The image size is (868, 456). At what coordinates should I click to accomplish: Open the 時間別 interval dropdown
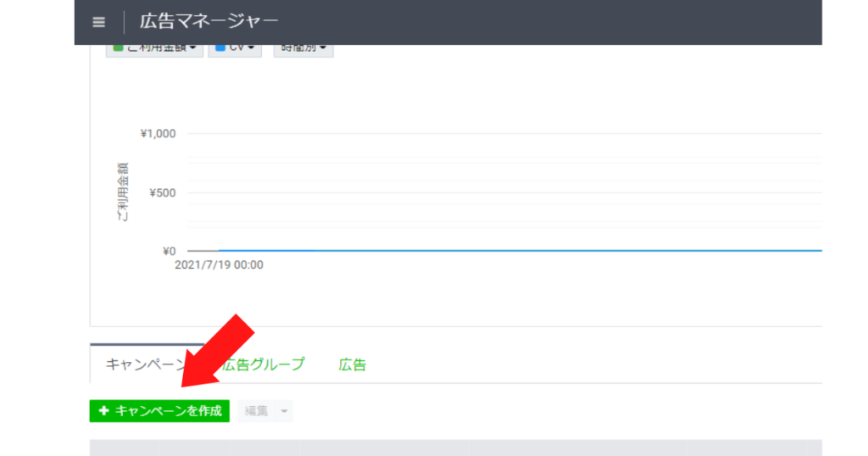point(303,50)
